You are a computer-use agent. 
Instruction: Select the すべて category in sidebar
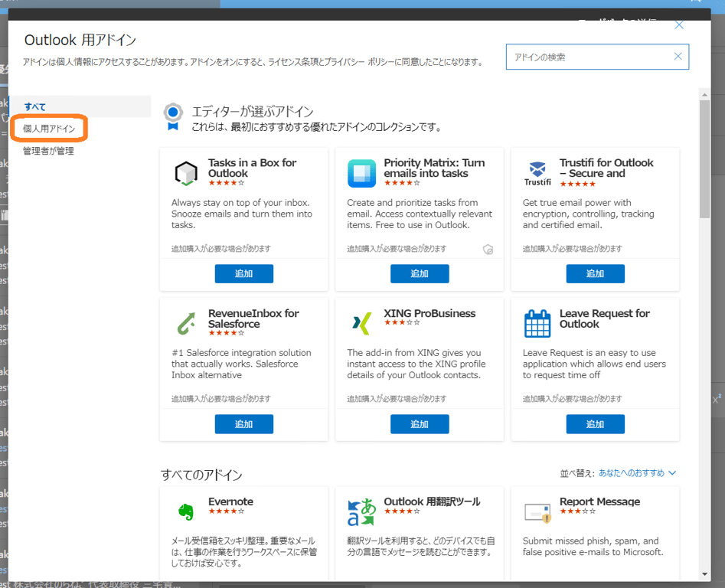[x=35, y=106]
